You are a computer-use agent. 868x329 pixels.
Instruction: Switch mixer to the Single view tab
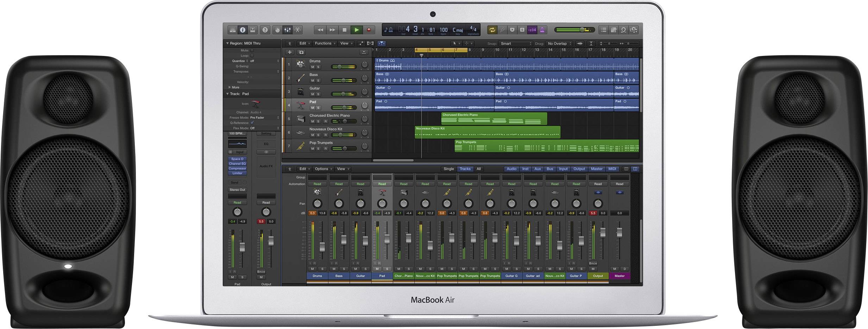448,169
